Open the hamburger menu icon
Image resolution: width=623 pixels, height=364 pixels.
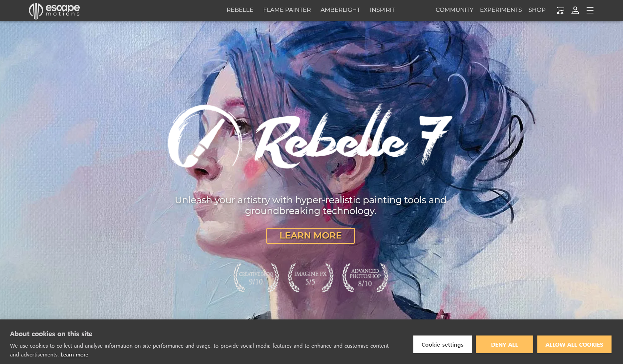(x=590, y=10)
